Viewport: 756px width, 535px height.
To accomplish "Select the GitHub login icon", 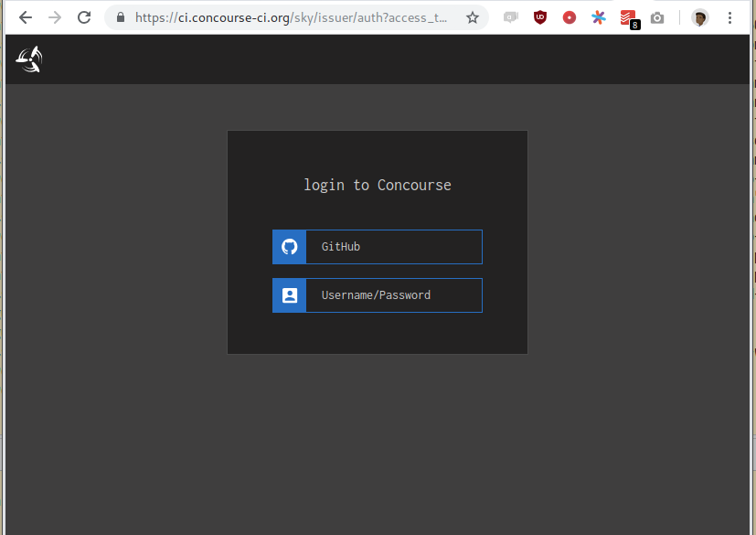I will point(289,246).
